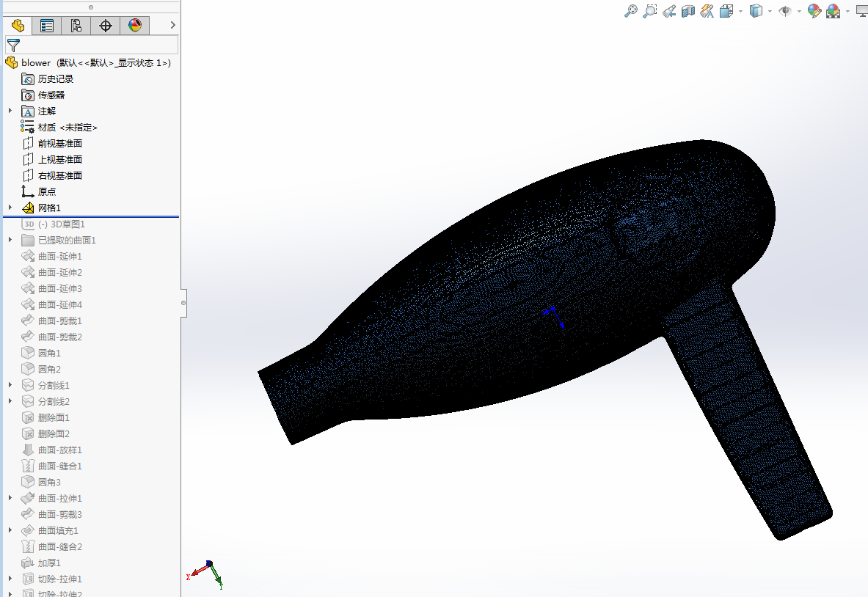Switch to the DisplayManager tab
Image resolution: width=868 pixels, height=597 pixels.
point(134,26)
